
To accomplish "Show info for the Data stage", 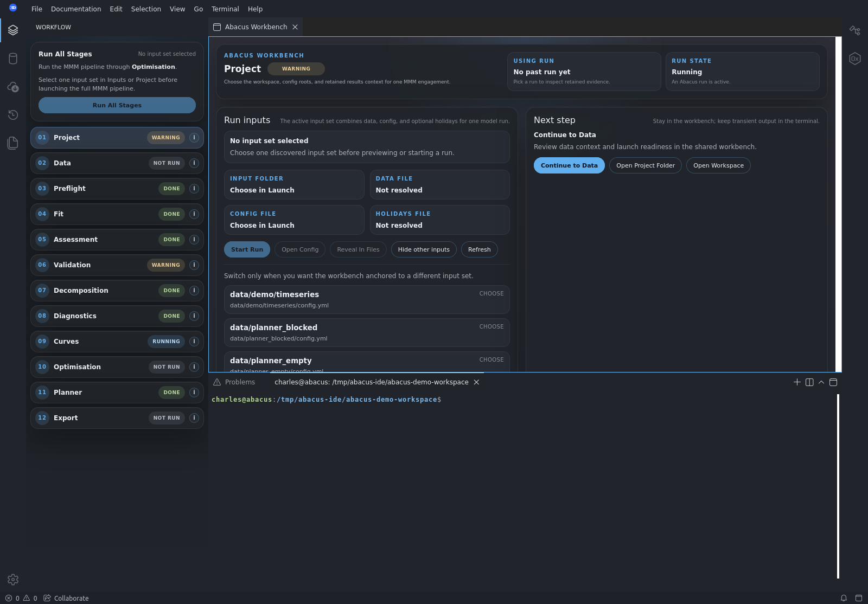I will coord(194,163).
